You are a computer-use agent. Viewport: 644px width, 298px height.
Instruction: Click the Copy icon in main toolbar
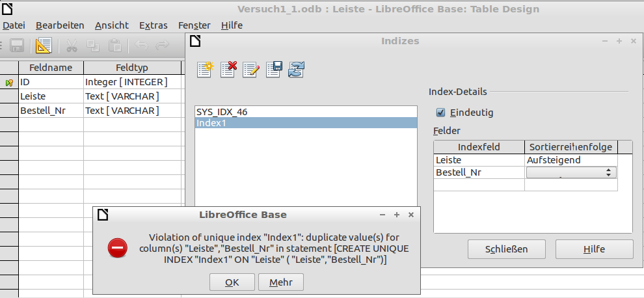click(93, 46)
